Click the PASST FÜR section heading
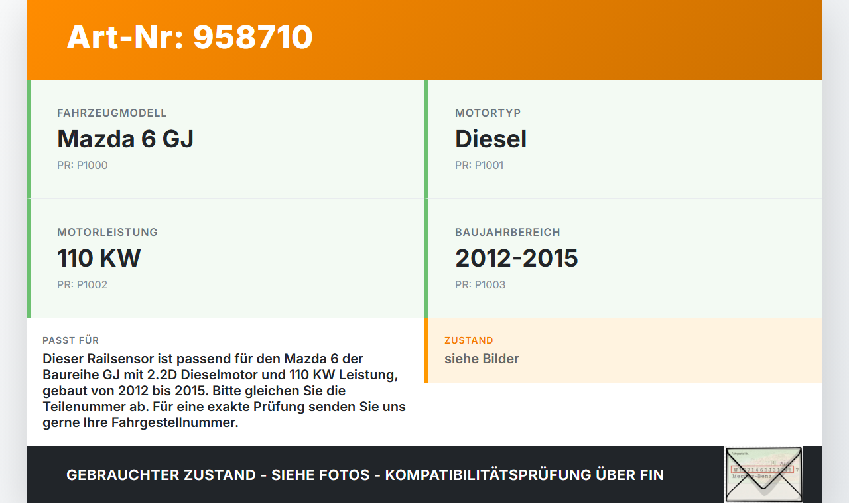The image size is (849, 504). coord(70,340)
